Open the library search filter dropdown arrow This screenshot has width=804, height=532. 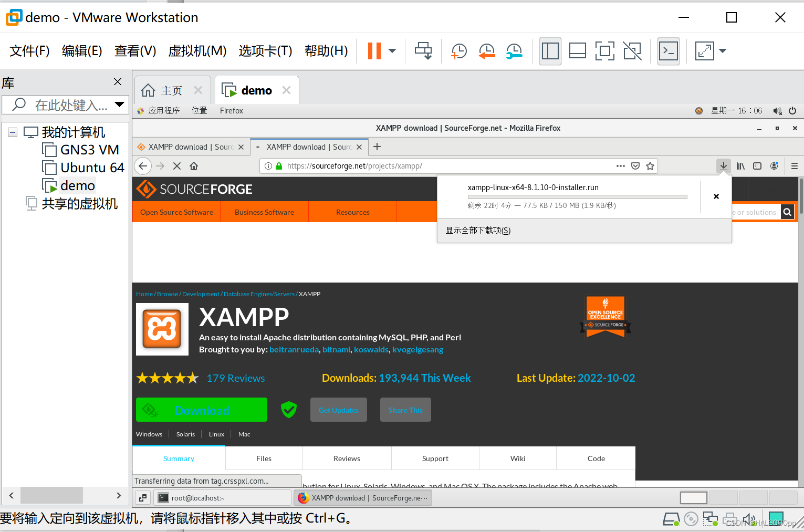(x=120, y=105)
